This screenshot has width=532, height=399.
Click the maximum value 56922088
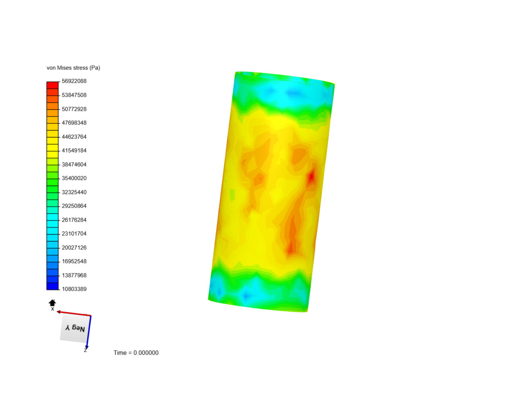pos(74,81)
